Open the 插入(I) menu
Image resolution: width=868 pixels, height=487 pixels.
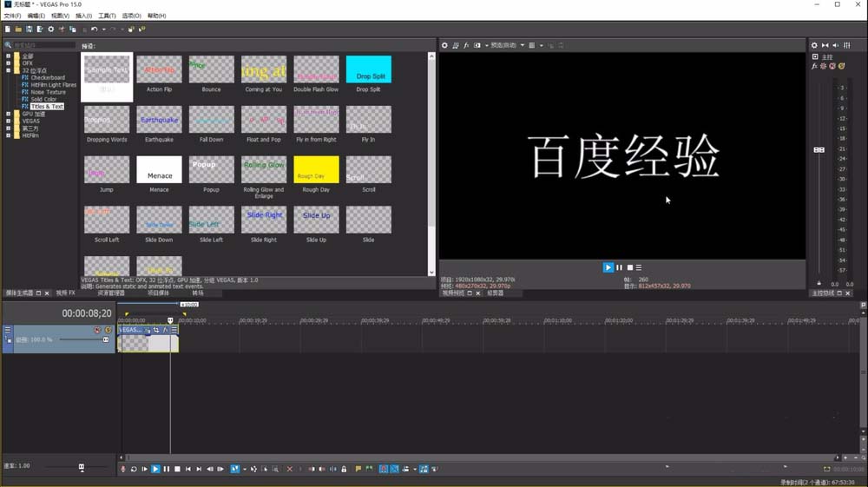[x=83, y=16]
